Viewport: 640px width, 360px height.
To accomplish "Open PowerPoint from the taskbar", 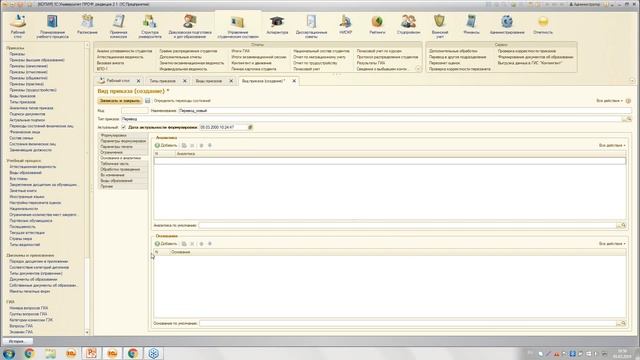I will pos(91,353).
